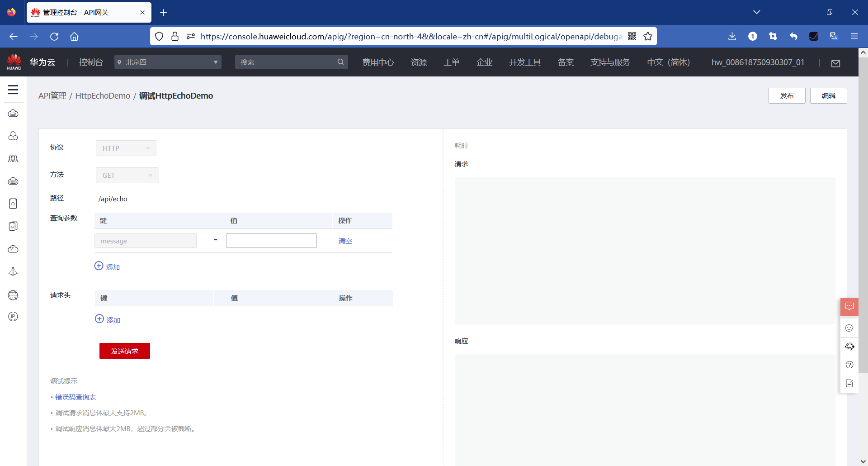868x466 pixels.
Task: Click the 编辑 button
Action: pos(829,95)
